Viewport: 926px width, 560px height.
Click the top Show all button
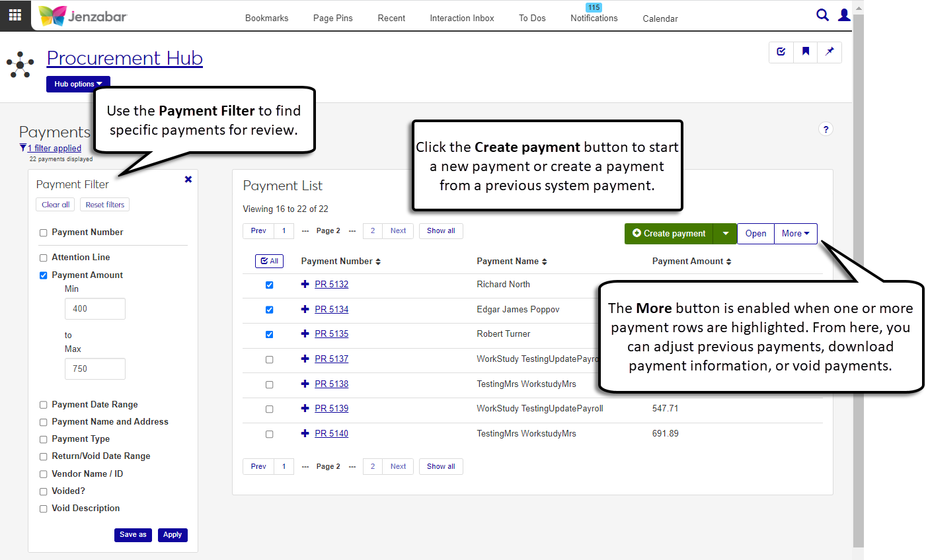coord(441,231)
